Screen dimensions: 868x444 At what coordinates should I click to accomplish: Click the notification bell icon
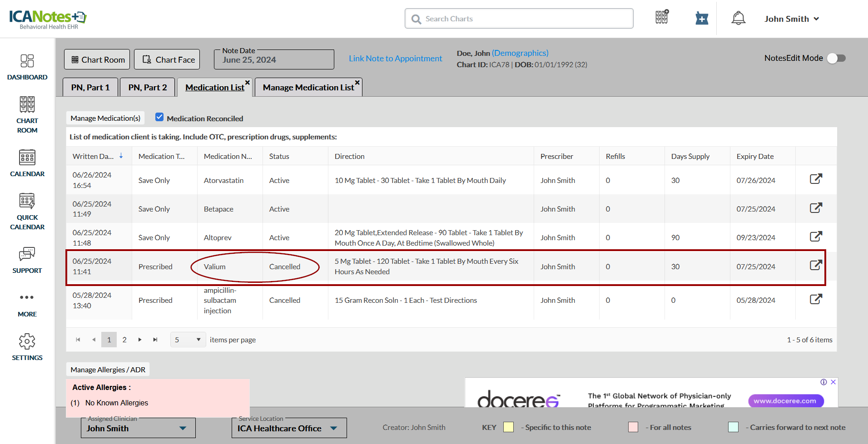[738, 19]
